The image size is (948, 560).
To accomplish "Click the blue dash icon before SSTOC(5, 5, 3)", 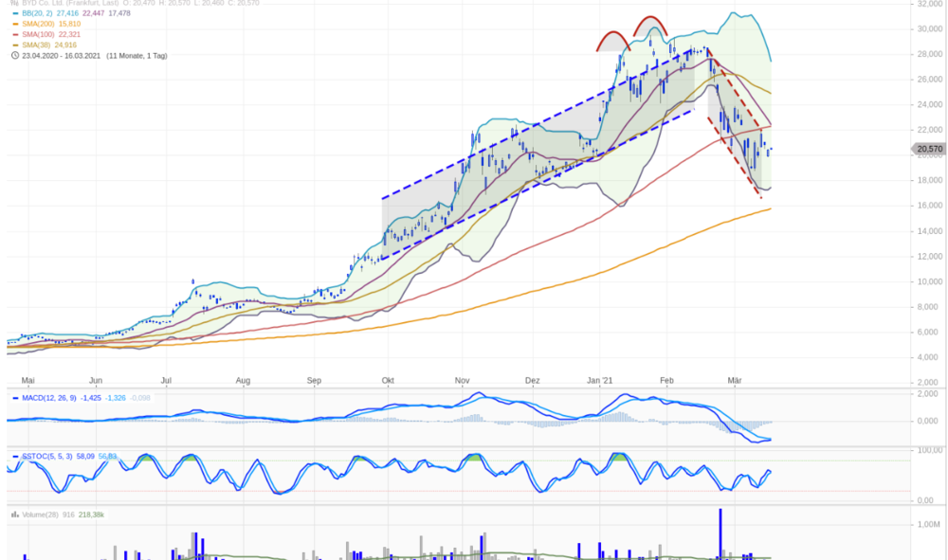I will coord(16,456).
